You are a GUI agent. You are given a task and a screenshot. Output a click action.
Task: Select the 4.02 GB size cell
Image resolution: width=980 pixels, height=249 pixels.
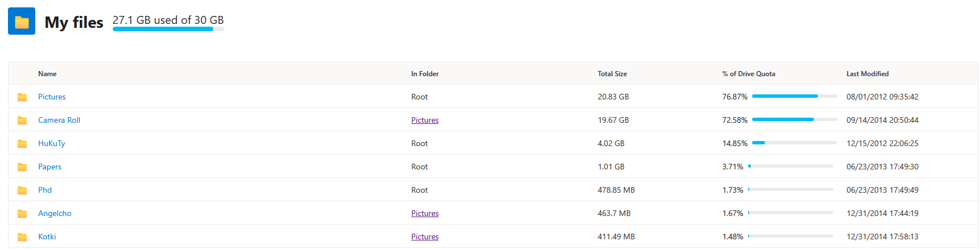[x=611, y=144]
